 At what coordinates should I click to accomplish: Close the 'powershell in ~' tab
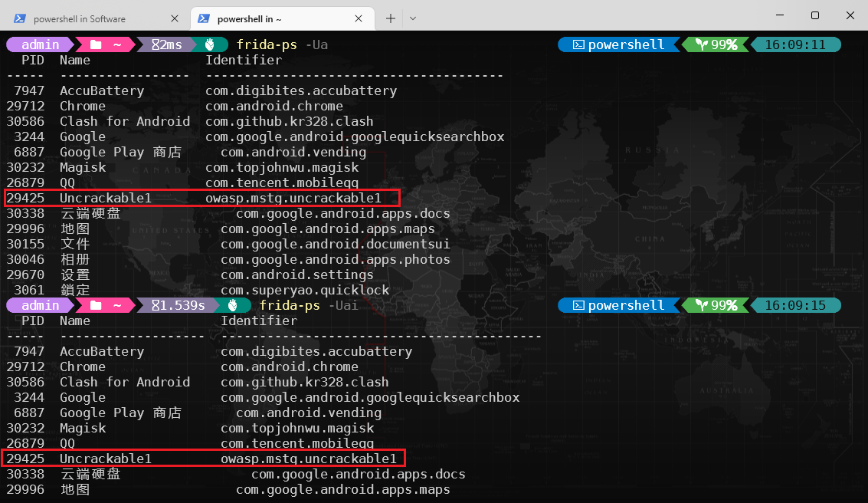(359, 18)
